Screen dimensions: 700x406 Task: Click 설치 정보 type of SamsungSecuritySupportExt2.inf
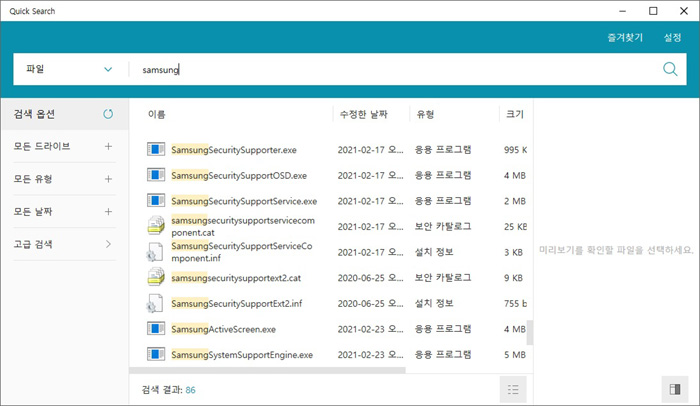[x=434, y=303]
